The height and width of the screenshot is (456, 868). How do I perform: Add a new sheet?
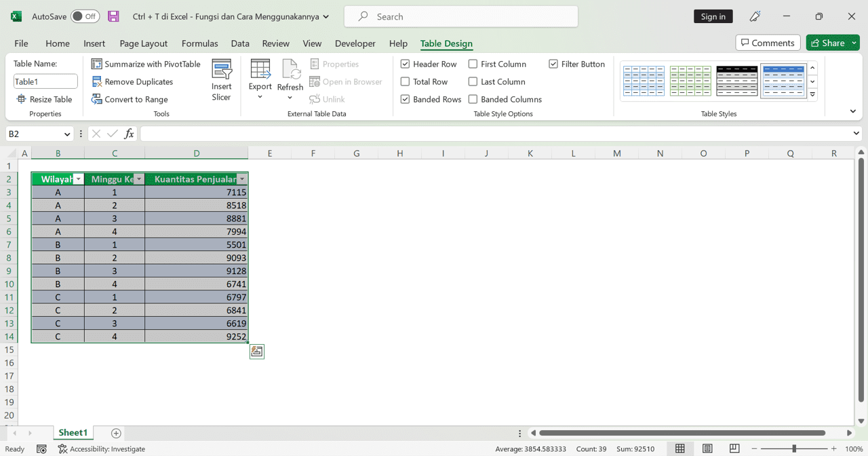click(116, 433)
